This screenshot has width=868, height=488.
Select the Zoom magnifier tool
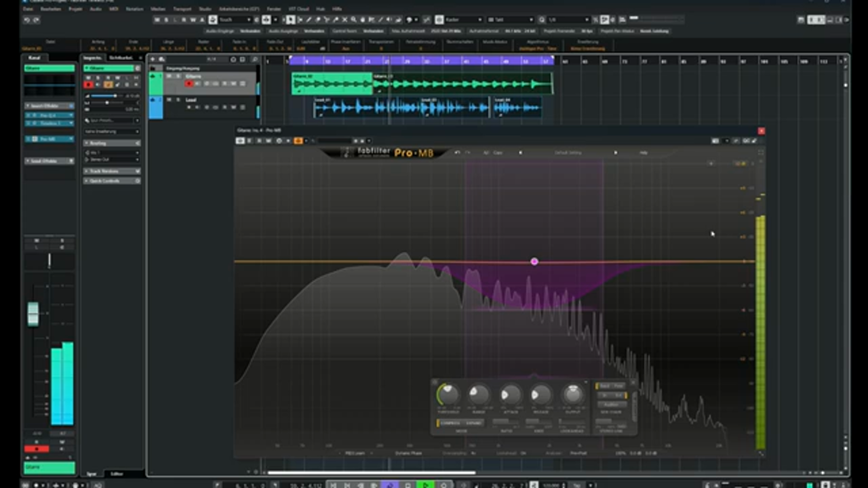click(x=354, y=20)
